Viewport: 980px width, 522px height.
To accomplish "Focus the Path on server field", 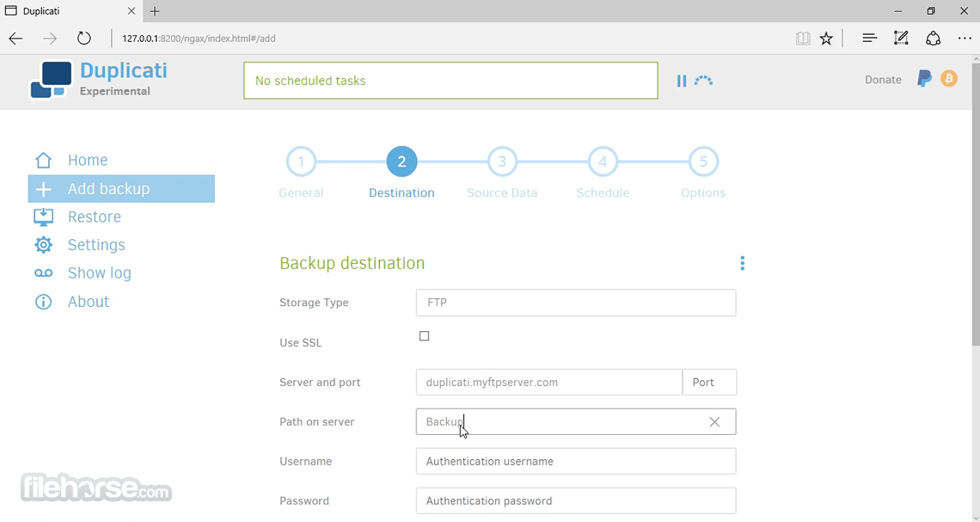I will click(576, 422).
